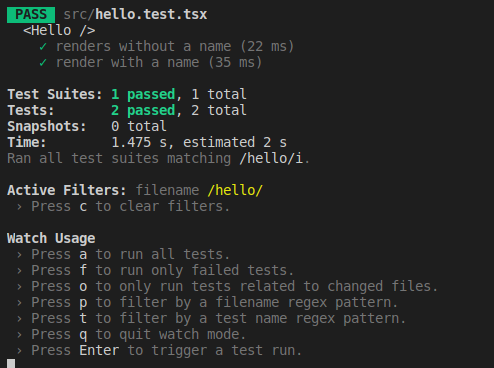Click the terminal cursor block at the bottom
This screenshot has width=494, height=368.
(11, 363)
